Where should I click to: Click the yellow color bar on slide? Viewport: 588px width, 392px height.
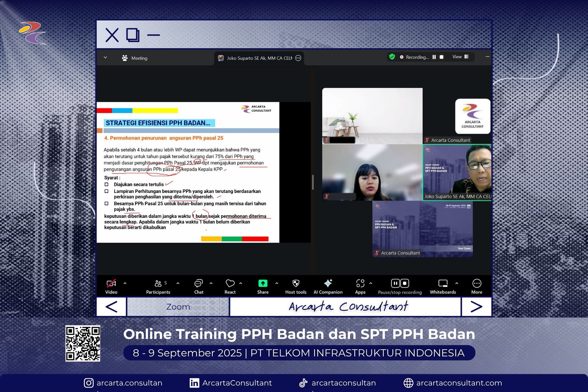click(155, 111)
